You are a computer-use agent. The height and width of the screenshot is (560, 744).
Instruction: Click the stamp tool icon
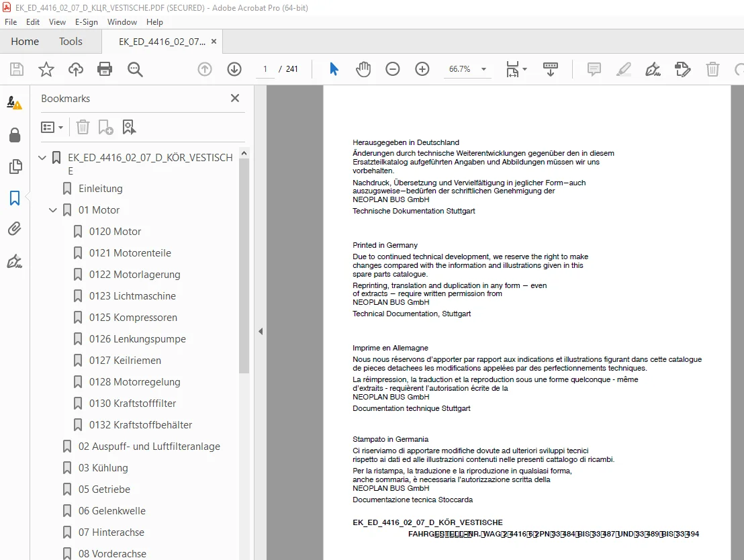pyautogui.click(x=682, y=69)
